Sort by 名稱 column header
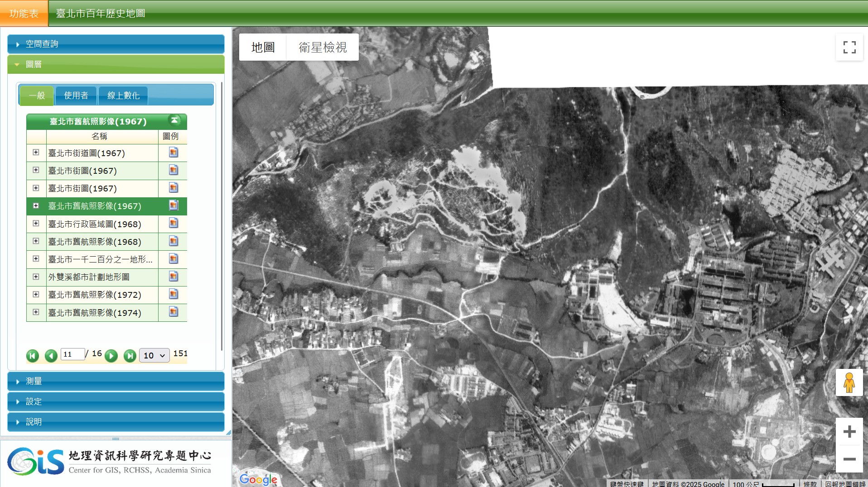Image resolution: width=868 pixels, height=487 pixels. point(102,136)
